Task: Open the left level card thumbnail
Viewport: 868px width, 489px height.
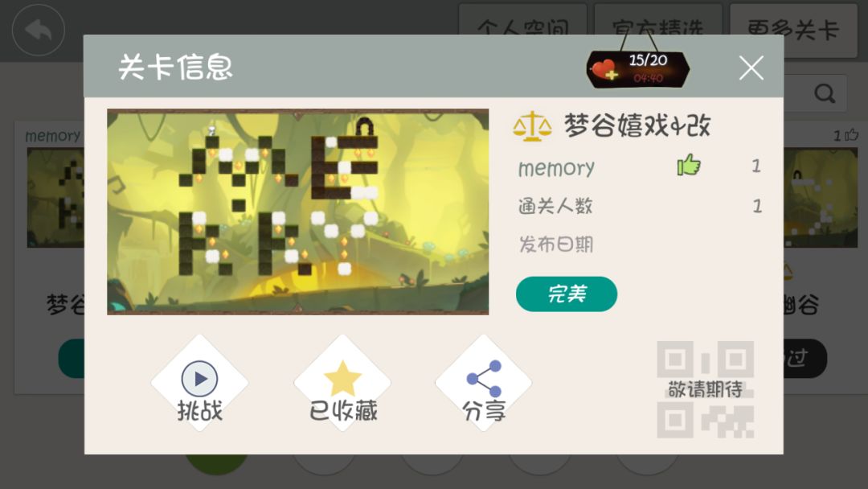Action: click(55, 198)
